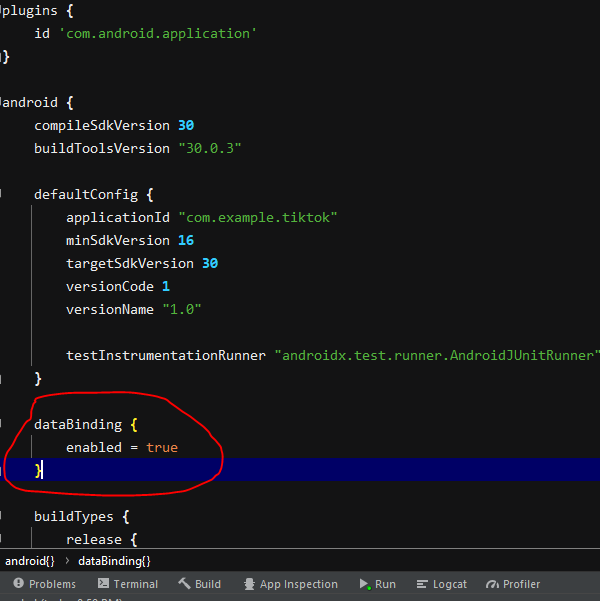Click the "androidx.test.runner.AndroidJUnitRunner" string
This screenshot has width=600, height=601.
[437, 355]
